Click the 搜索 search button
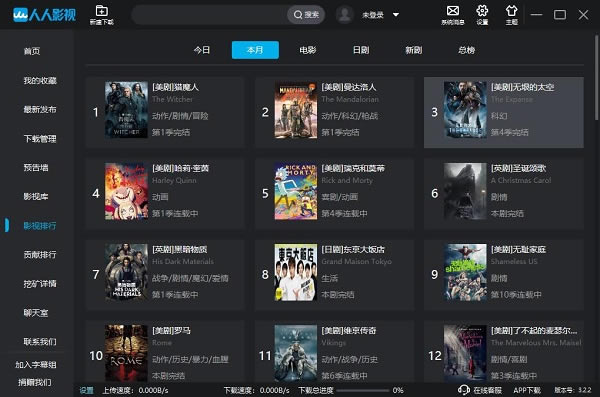The image size is (600, 397). pyautogui.click(x=306, y=15)
